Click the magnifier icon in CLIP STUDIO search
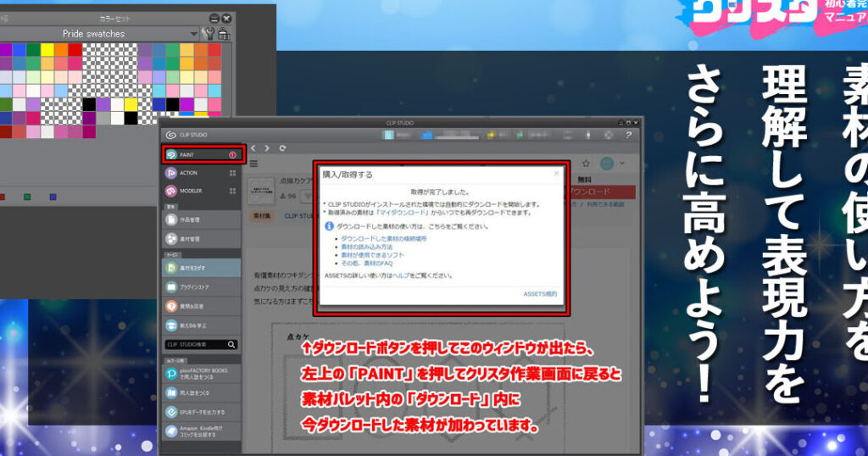868x456 pixels. pyautogui.click(x=231, y=345)
